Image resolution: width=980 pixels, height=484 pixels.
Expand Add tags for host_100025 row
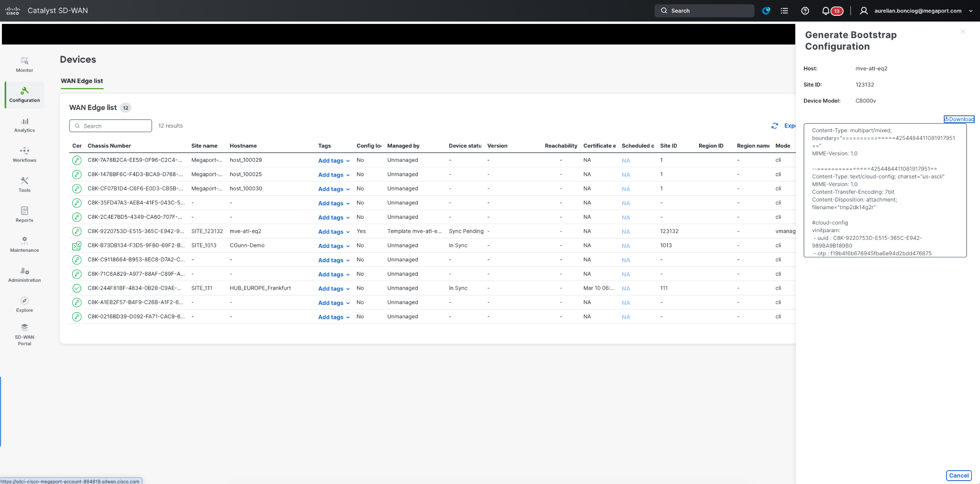tap(334, 175)
